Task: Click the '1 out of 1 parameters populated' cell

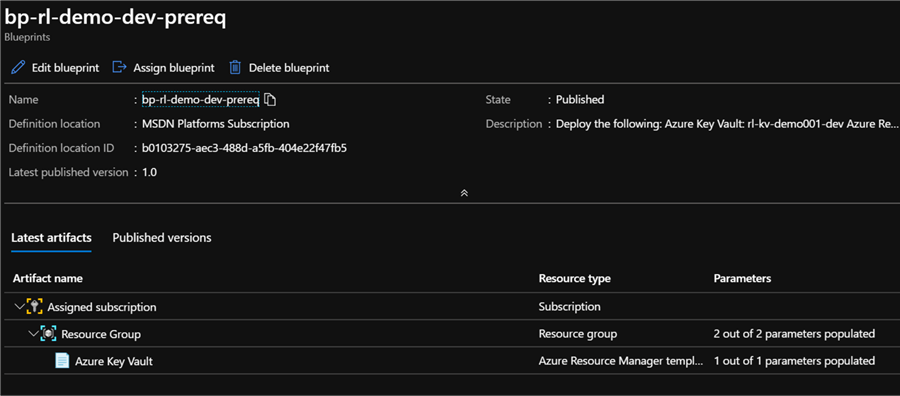Action: click(794, 361)
